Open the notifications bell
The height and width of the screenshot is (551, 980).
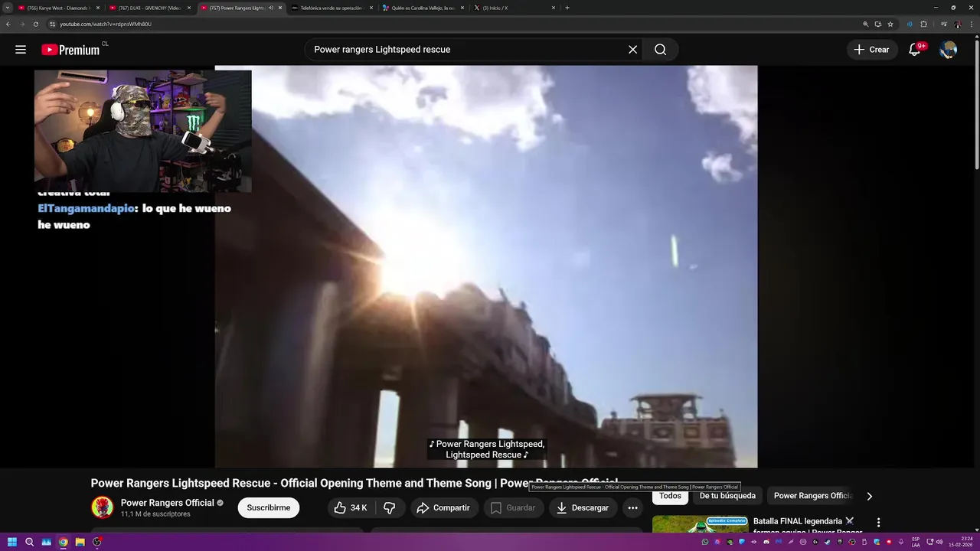(914, 50)
